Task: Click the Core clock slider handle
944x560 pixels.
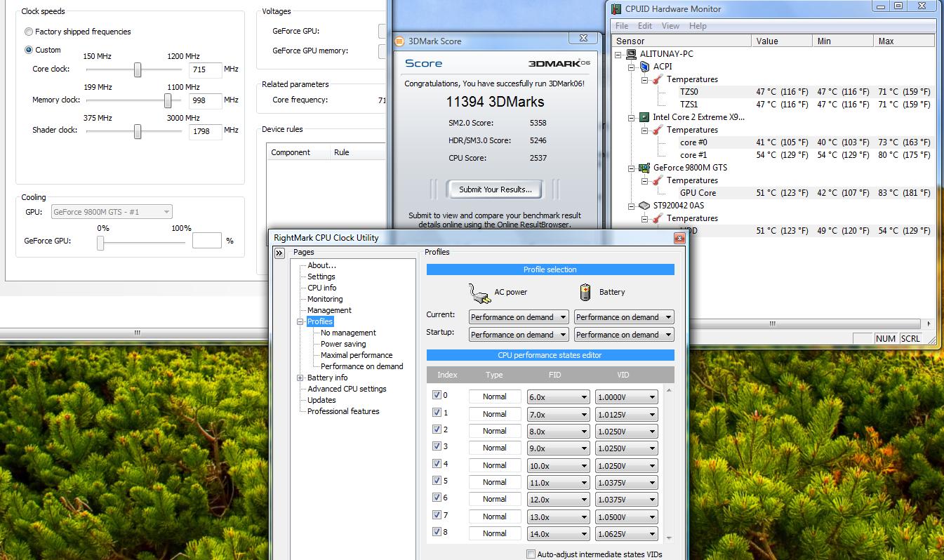Action: (138, 69)
